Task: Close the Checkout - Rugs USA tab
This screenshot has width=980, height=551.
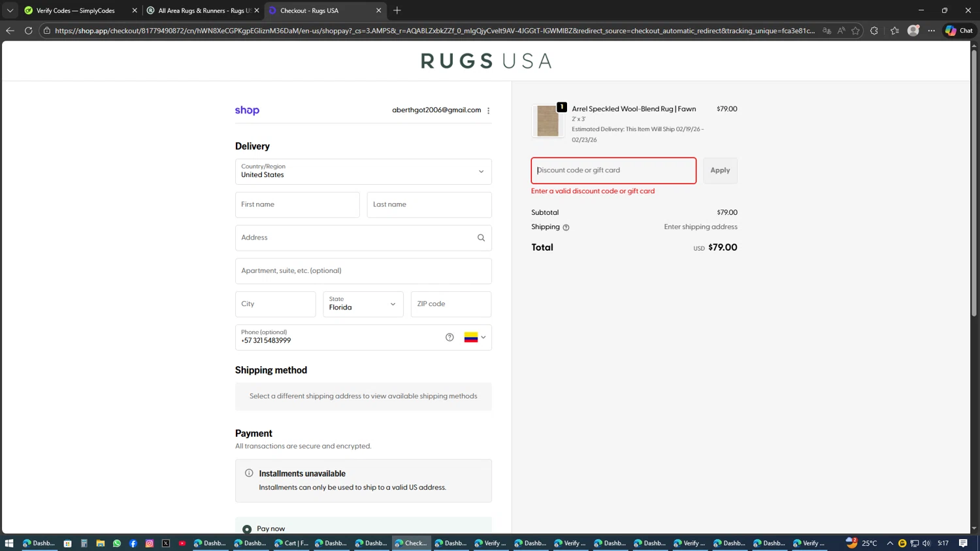Action: (x=378, y=10)
